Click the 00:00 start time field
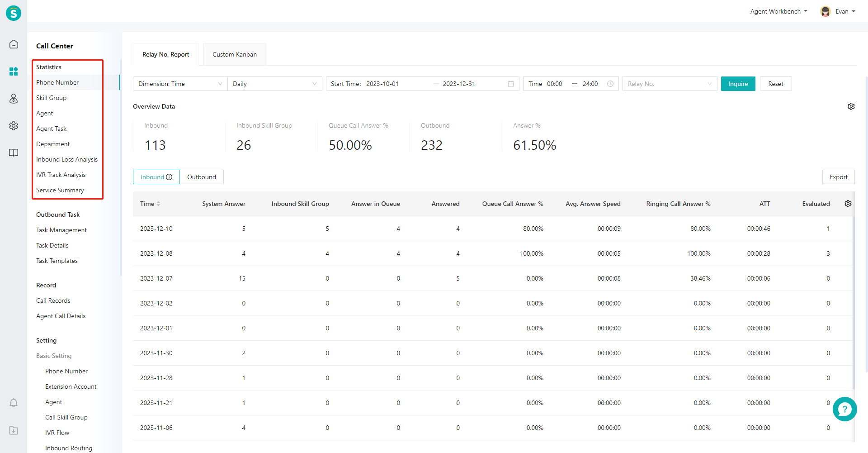The width and height of the screenshot is (868, 453). (555, 84)
